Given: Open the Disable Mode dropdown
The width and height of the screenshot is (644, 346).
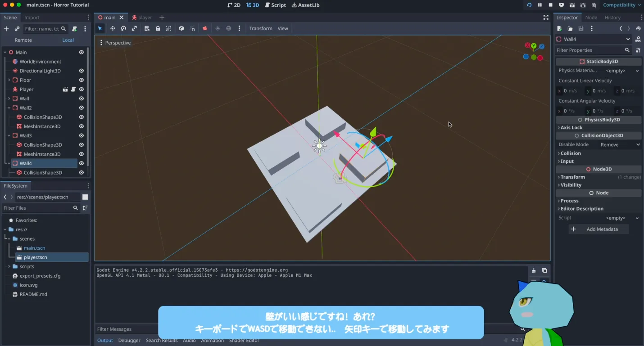Looking at the screenshot, I should (620, 145).
